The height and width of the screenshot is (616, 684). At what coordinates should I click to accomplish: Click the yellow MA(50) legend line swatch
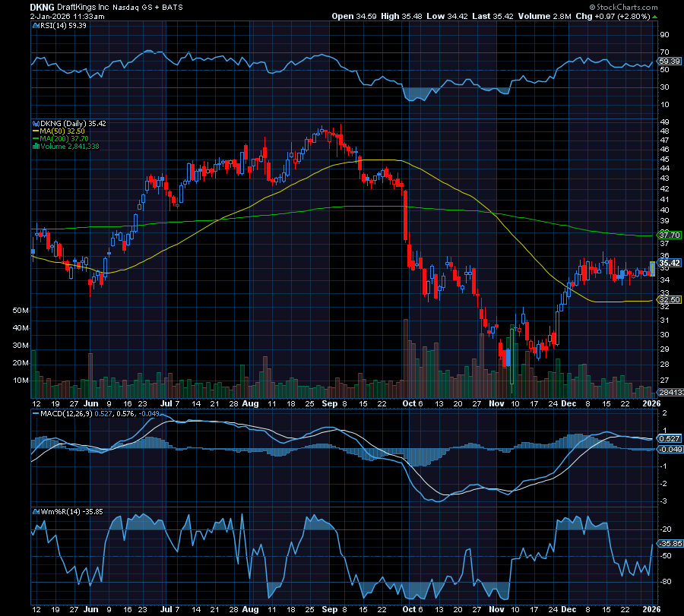(33, 131)
